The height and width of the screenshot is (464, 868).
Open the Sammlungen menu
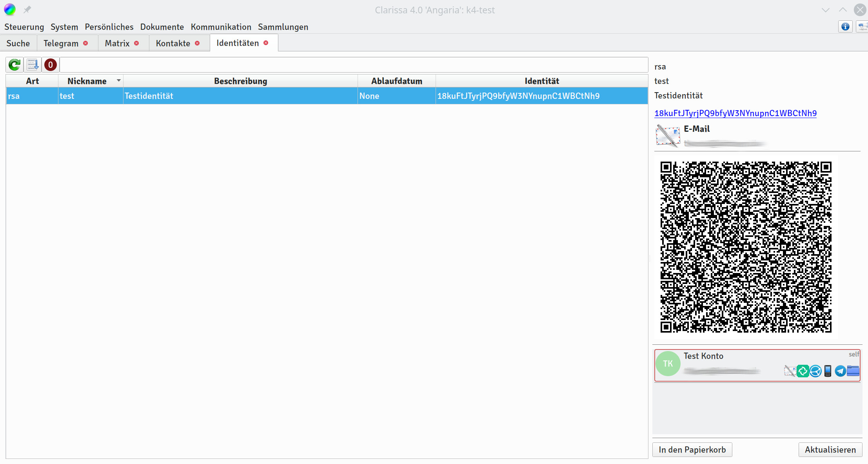pos(283,27)
